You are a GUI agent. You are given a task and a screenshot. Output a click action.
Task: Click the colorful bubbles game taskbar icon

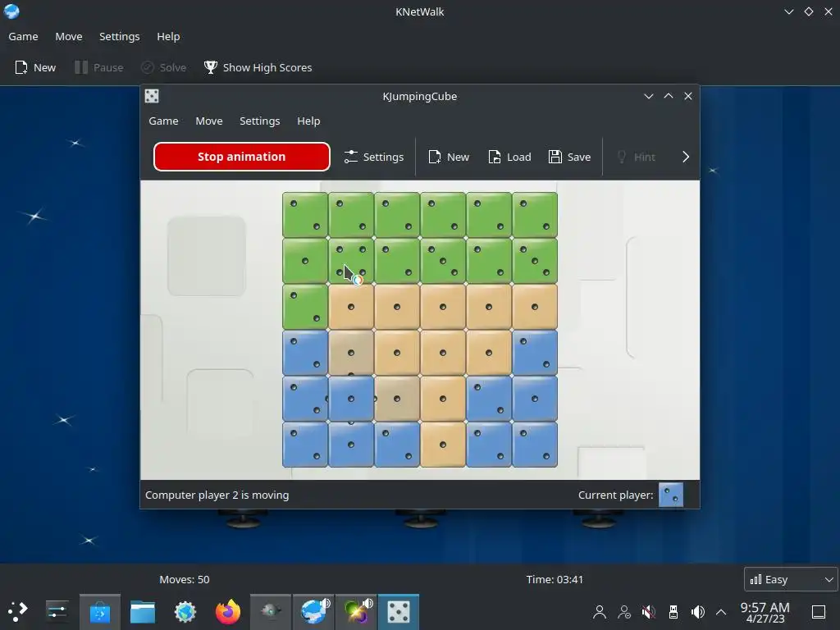356,612
